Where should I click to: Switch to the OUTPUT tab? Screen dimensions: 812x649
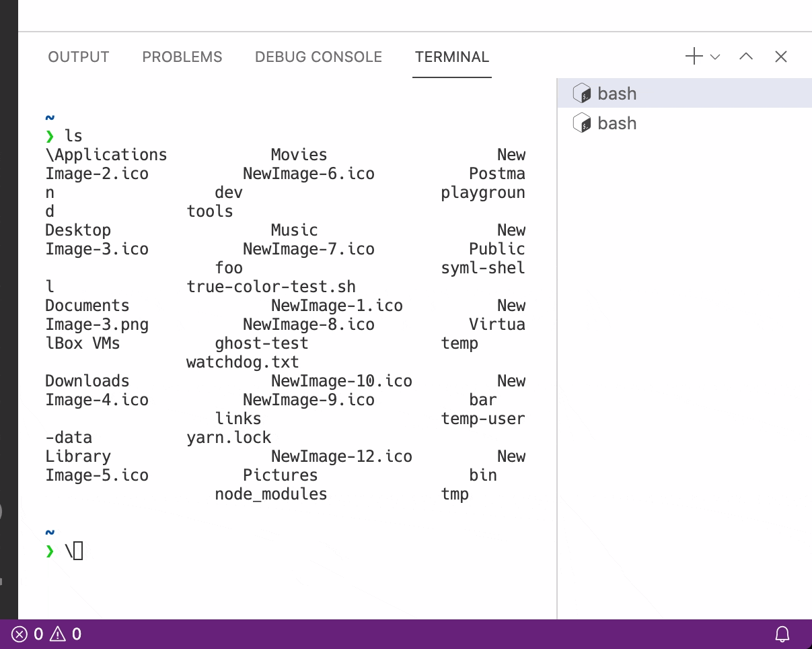78,57
